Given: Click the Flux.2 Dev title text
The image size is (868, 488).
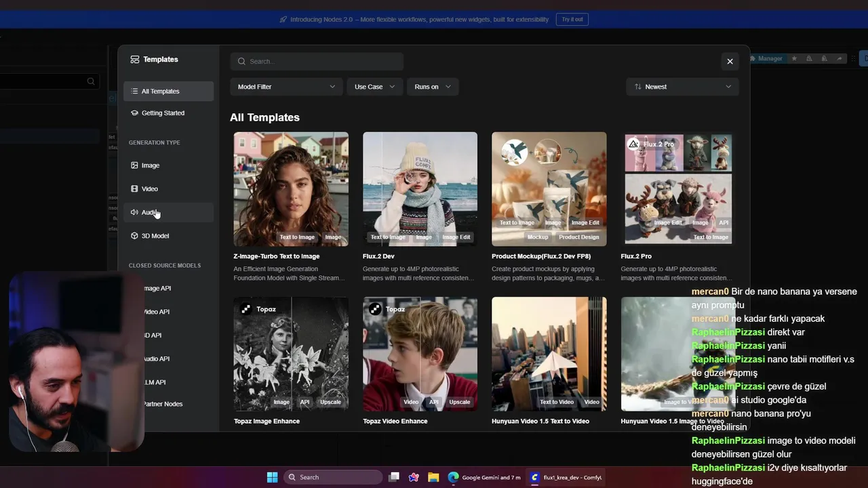Looking at the screenshot, I should click(x=378, y=256).
